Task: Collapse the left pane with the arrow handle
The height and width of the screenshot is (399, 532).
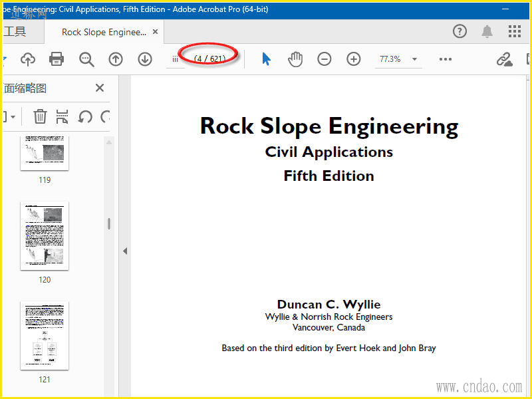Action: [124, 251]
